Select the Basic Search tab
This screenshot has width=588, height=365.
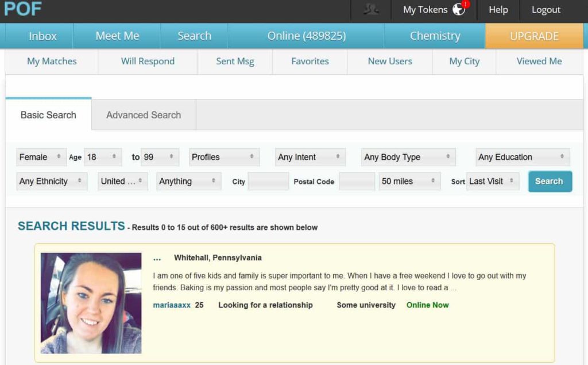(x=48, y=115)
